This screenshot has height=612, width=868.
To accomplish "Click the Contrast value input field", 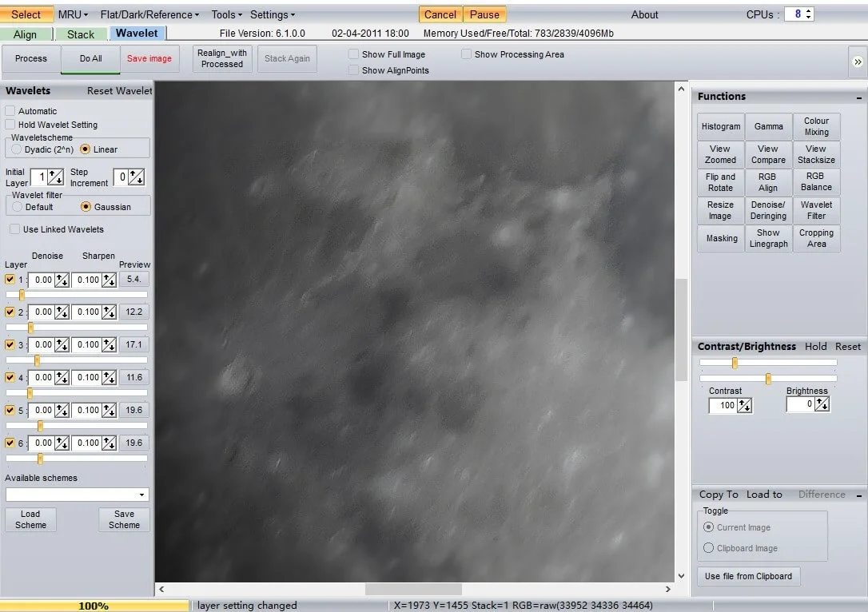I will (723, 406).
